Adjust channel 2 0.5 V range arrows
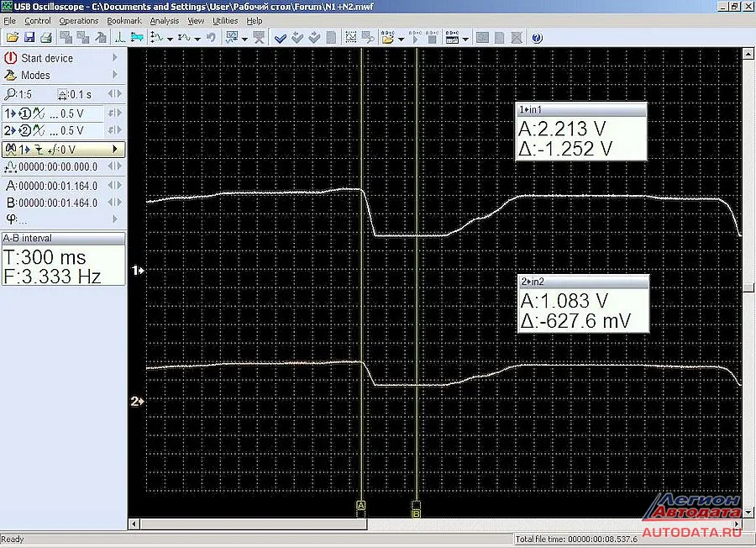 pyautogui.click(x=115, y=130)
